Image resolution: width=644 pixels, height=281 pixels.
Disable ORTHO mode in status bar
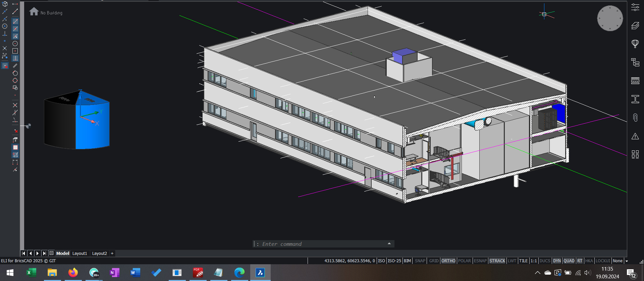coord(448,261)
